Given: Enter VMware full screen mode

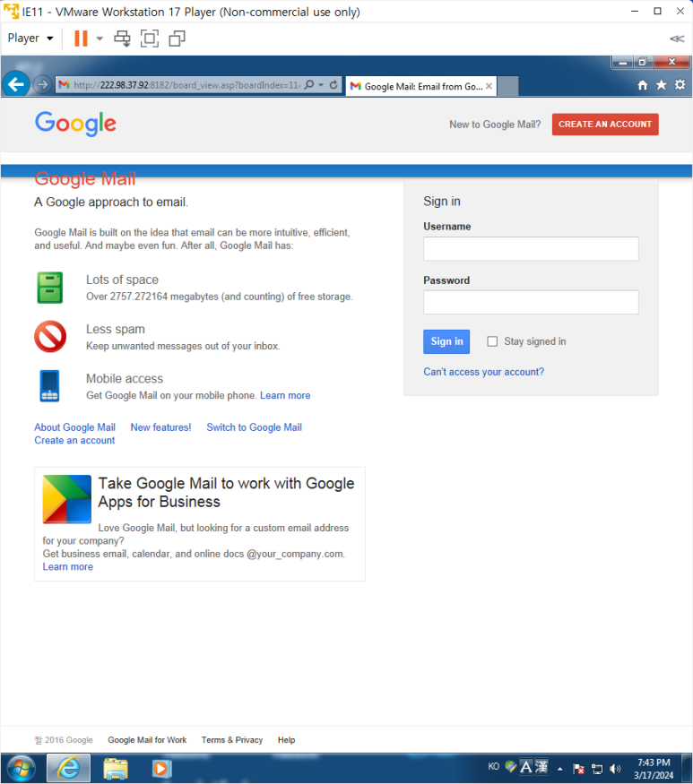Looking at the screenshot, I should pos(150,39).
